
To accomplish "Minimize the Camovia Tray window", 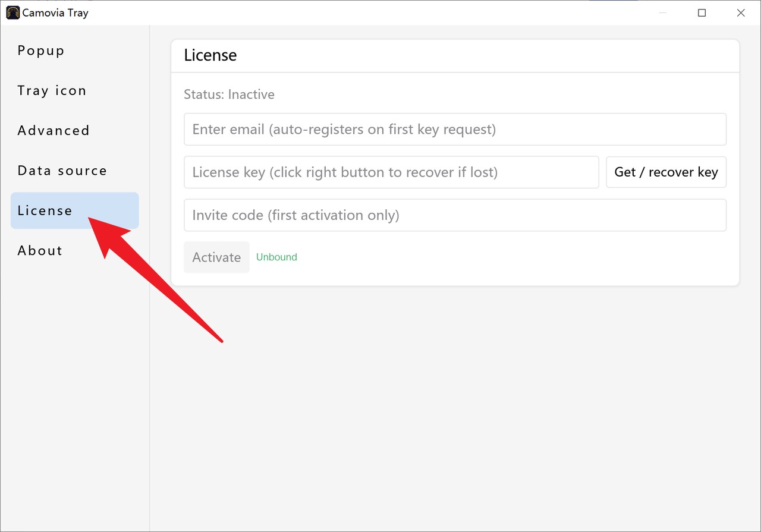I will click(662, 12).
